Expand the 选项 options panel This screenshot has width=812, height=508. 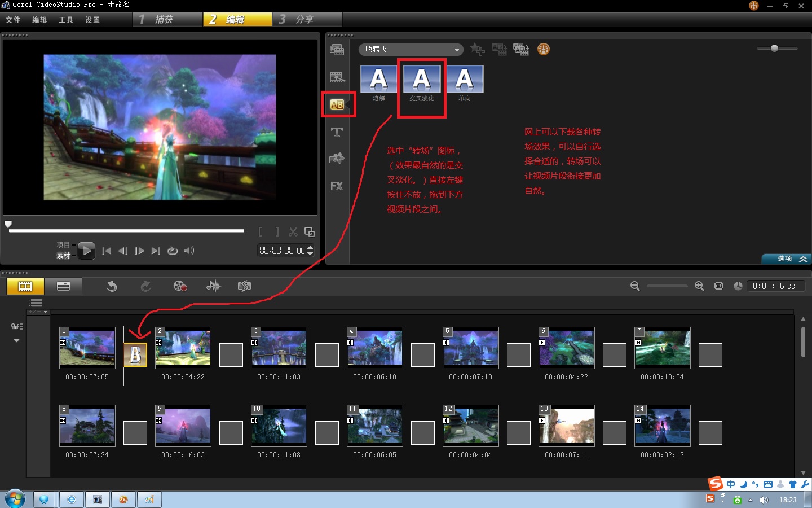coord(787,259)
